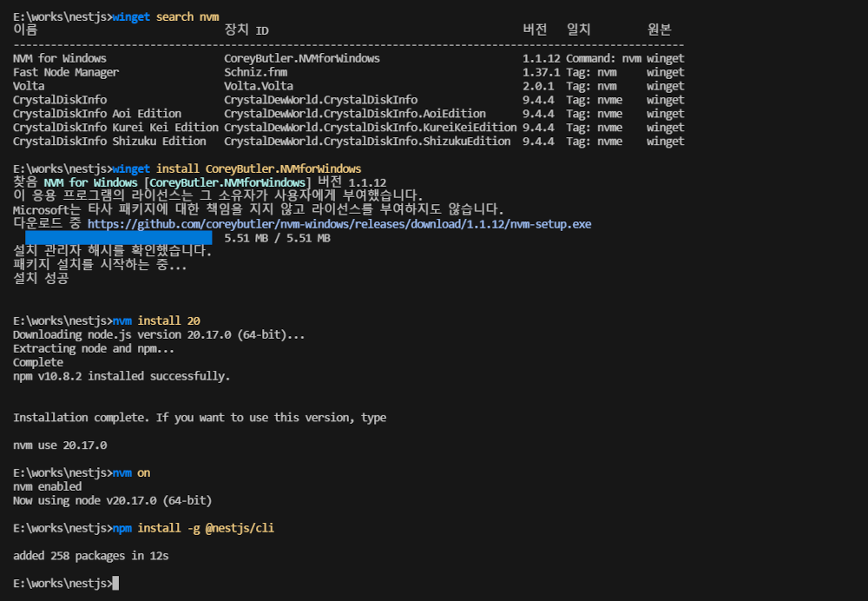
Task: Click the 'nvm on' command
Action: pyautogui.click(x=131, y=473)
